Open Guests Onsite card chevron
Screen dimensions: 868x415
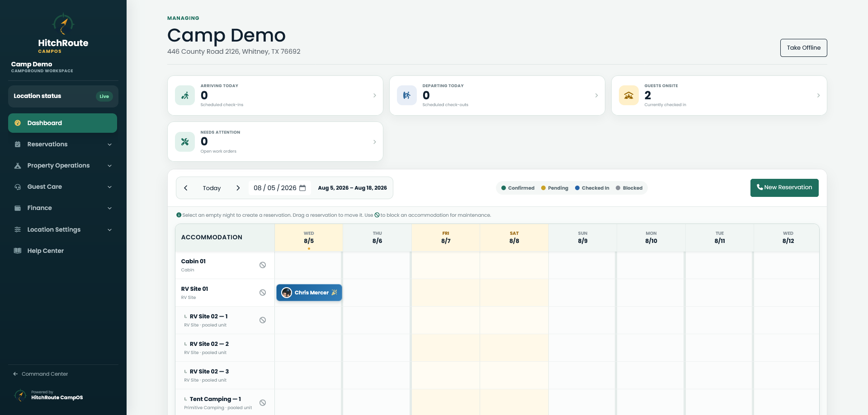point(819,95)
